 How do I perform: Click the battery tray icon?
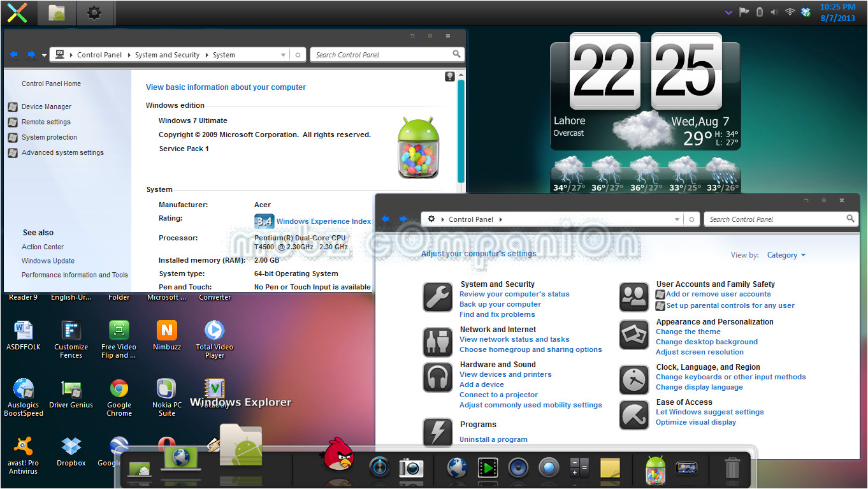point(759,12)
